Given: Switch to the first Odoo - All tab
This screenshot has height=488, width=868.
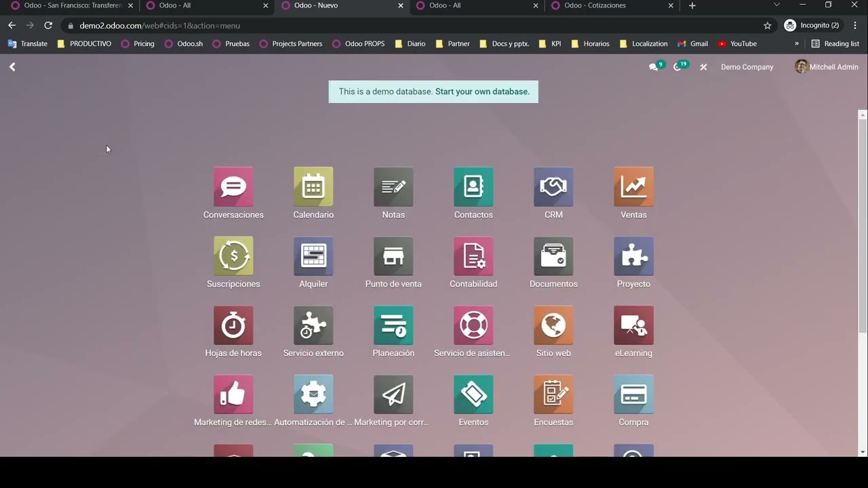Looking at the screenshot, I should [x=207, y=5].
